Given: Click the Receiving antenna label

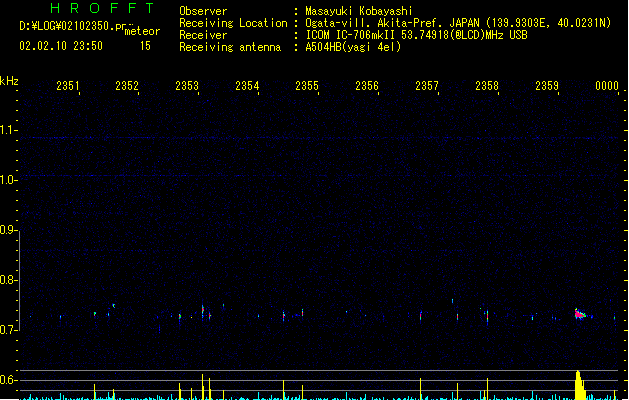Looking at the screenshot, I should pyautogui.click(x=230, y=47).
